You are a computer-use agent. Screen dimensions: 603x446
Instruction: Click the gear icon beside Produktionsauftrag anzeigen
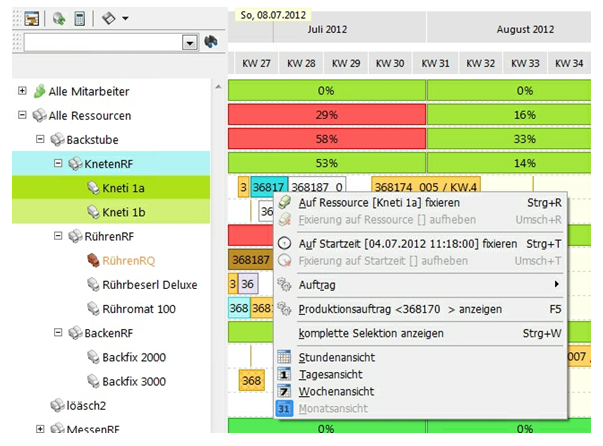point(284,310)
